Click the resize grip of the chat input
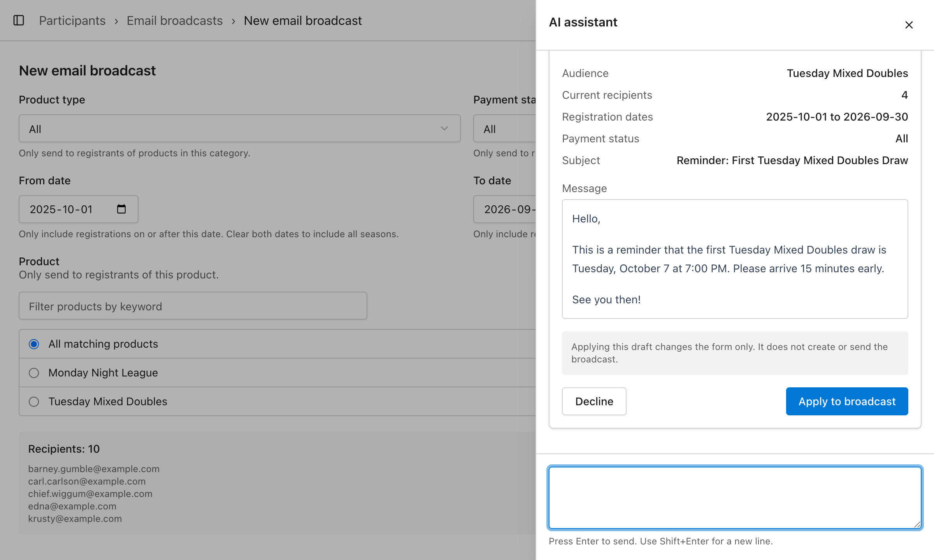This screenshot has height=560, width=934. click(x=917, y=525)
